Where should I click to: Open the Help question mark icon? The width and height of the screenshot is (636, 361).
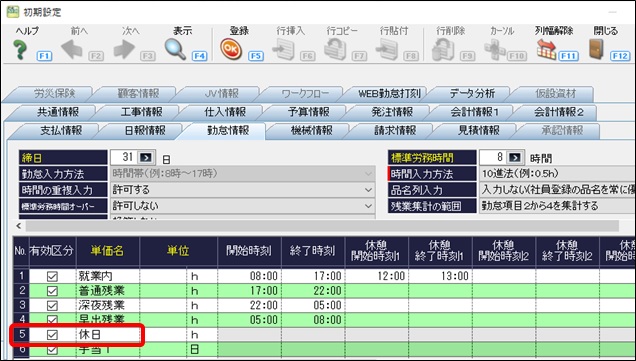click(x=20, y=50)
